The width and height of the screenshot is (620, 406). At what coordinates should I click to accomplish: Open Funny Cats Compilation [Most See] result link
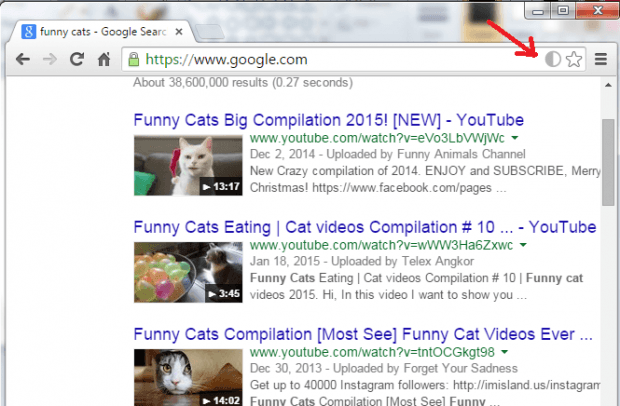[x=363, y=334]
